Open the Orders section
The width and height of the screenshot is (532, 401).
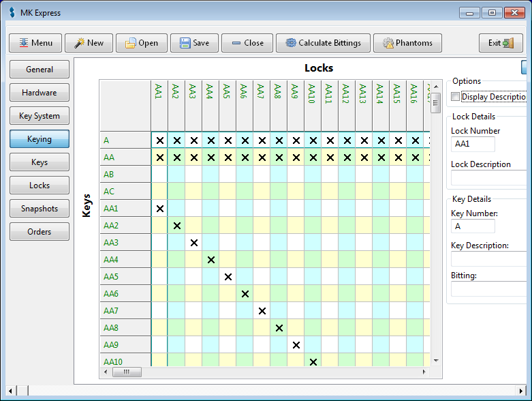40,232
